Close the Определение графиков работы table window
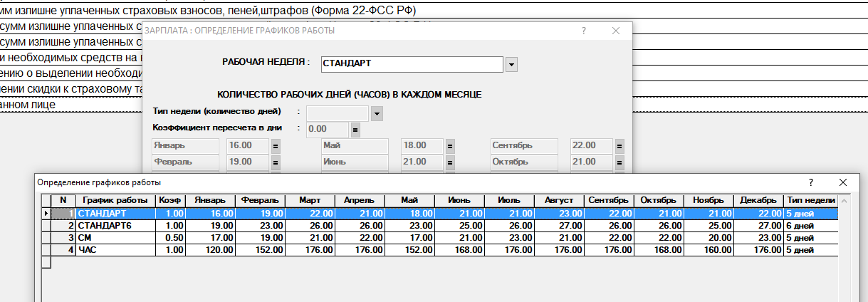 (843, 183)
